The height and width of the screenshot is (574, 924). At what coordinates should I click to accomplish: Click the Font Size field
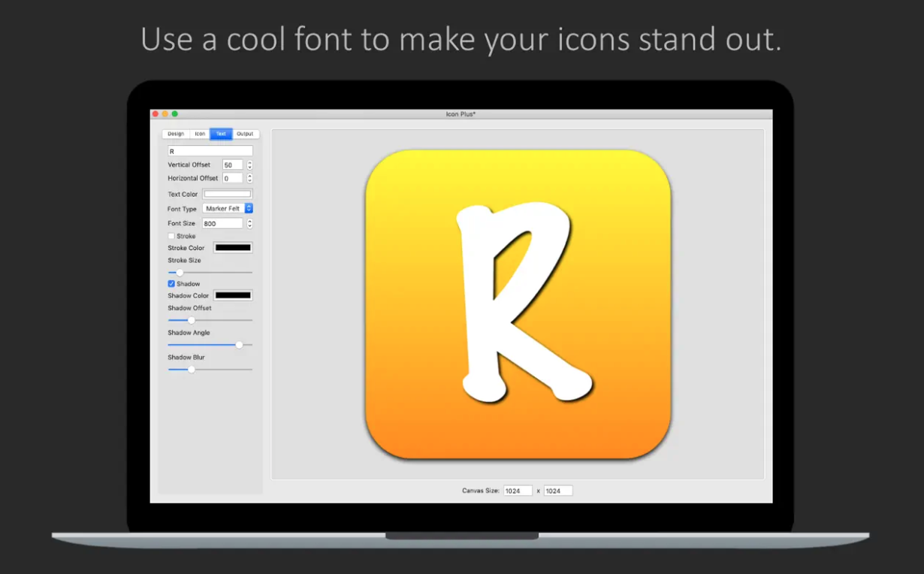click(222, 223)
